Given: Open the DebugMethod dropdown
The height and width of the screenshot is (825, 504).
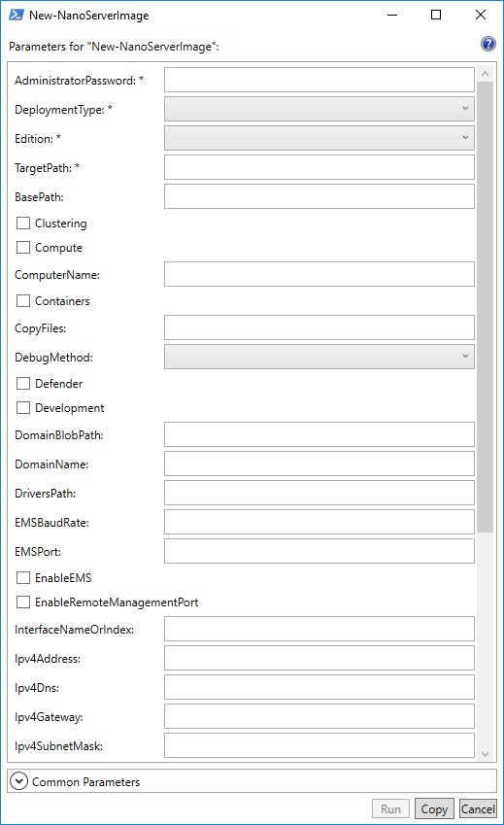Looking at the screenshot, I should pos(319,357).
